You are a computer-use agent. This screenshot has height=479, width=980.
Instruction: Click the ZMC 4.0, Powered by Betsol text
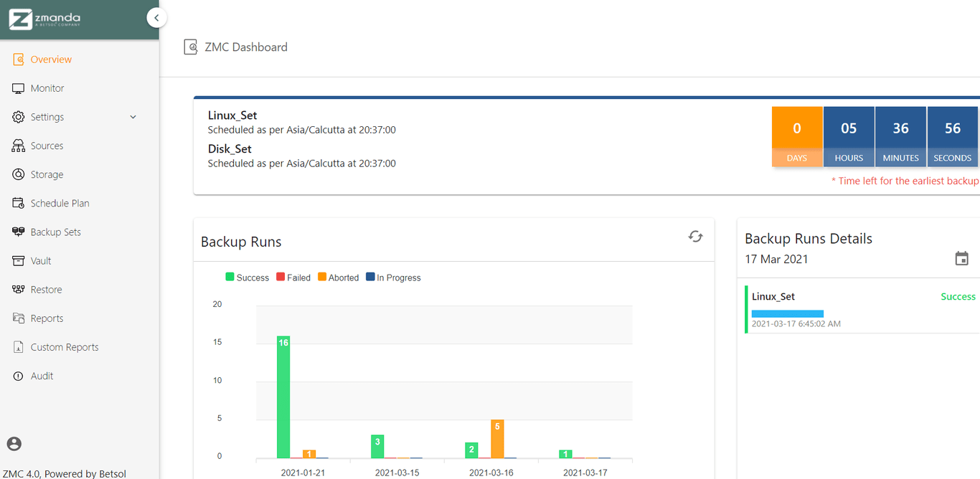[x=65, y=473]
